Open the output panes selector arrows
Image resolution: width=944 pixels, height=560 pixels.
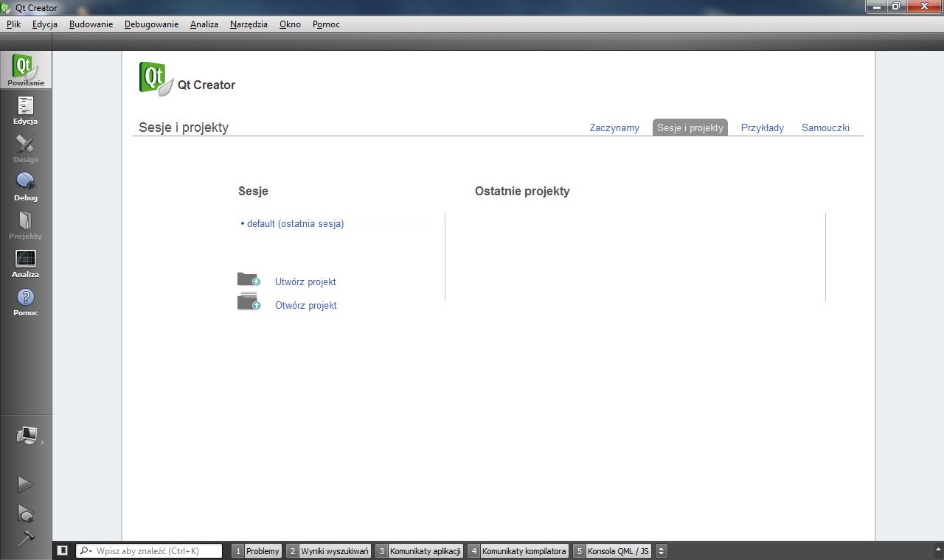pyautogui.click(x=661, y=550)
